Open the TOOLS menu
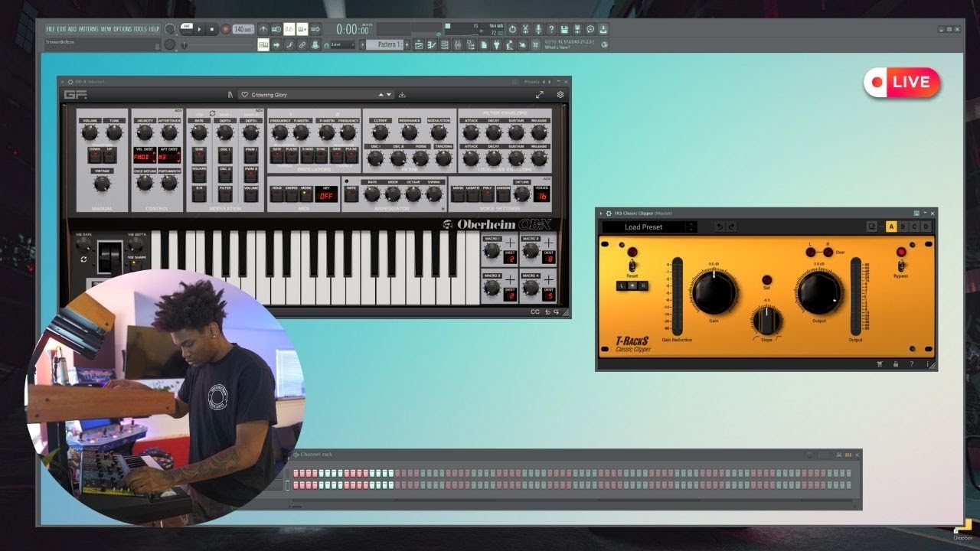The image size is (980, 551). [140, 29]
